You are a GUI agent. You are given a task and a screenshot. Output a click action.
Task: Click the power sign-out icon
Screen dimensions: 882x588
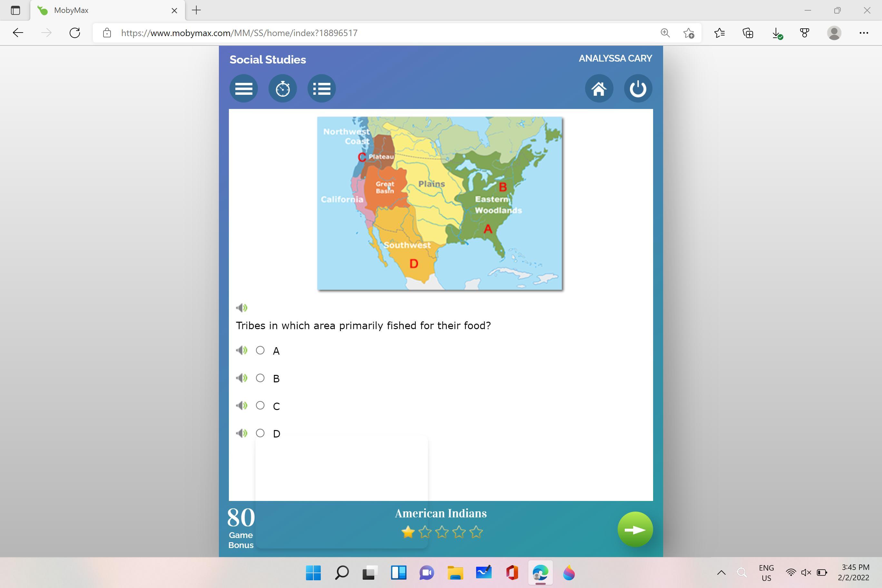coord(638,89)
